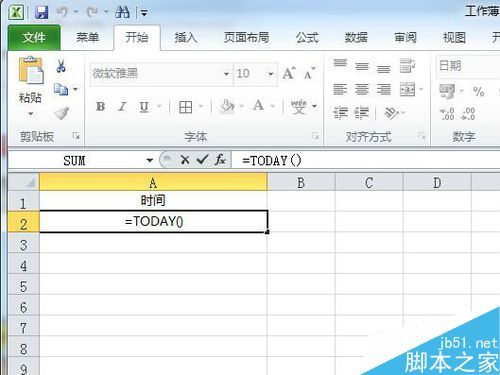Click the Name Box showing SUM
The height and width of the screenshot is (375, 500).
[x=75, y=161]
